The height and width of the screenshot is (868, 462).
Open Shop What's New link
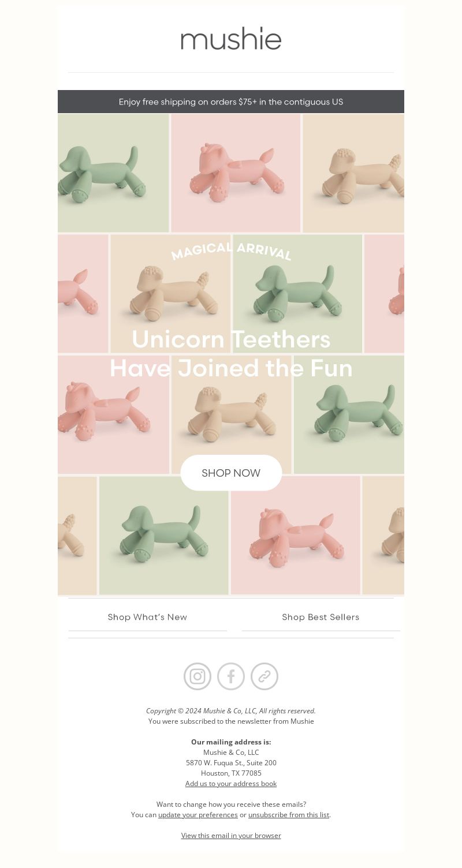(147, 617)
